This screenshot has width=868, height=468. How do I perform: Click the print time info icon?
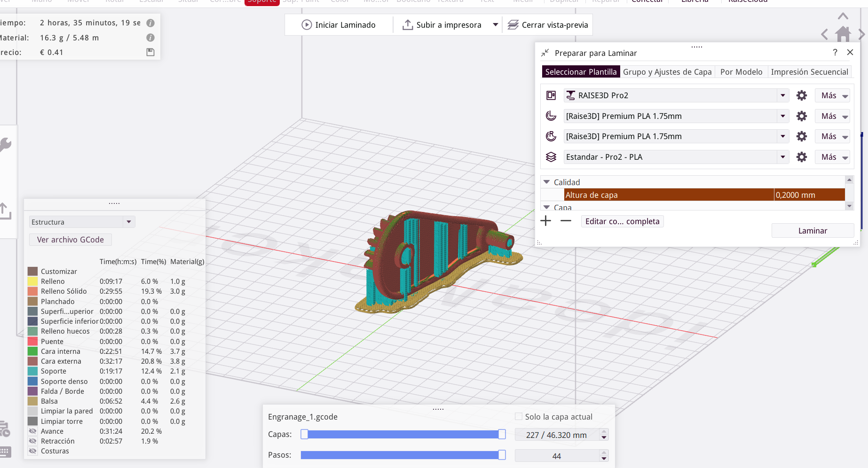click(x=150, y=23)
